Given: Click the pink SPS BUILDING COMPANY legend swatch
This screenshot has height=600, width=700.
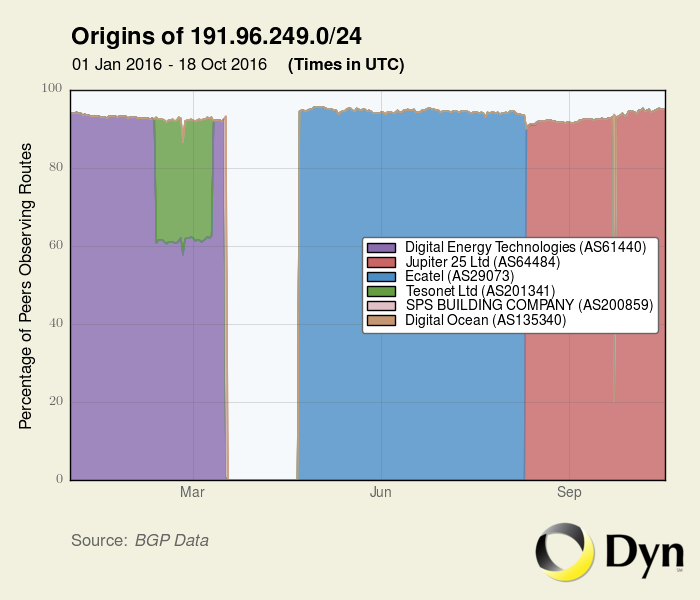Looking at the screenshot, I should click(x=382, y=305).
